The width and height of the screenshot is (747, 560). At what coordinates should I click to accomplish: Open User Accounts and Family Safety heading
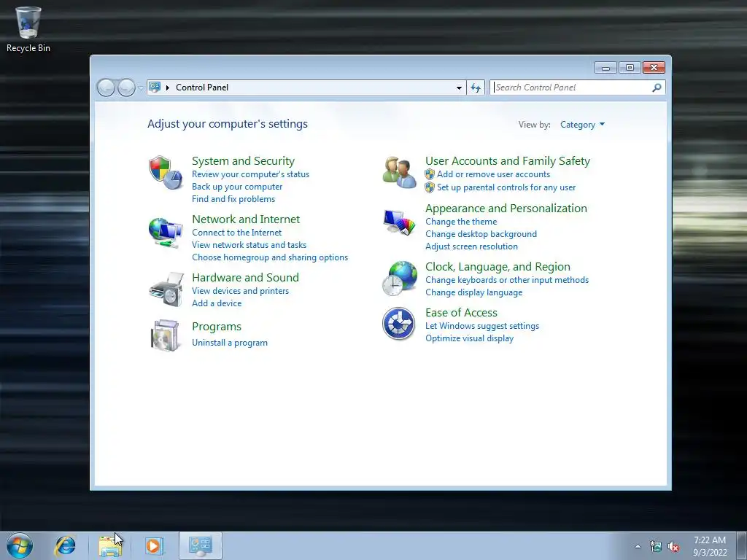pos(508,161)
